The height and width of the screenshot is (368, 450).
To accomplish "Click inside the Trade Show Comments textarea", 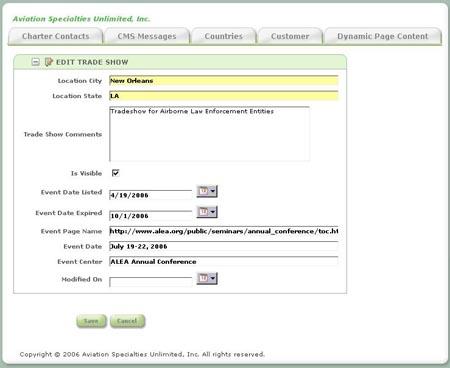I will [209, 134].
